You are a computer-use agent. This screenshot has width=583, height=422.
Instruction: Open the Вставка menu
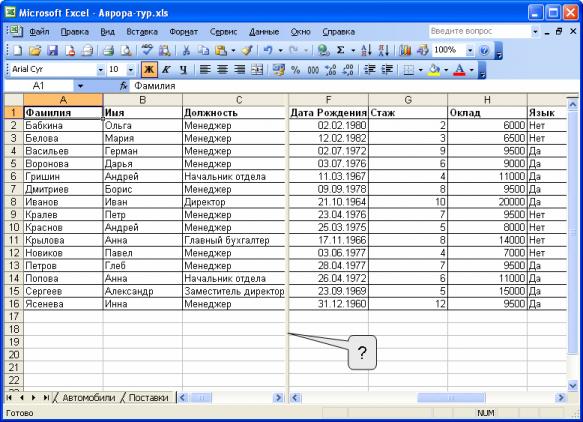[x=142, y=32]
